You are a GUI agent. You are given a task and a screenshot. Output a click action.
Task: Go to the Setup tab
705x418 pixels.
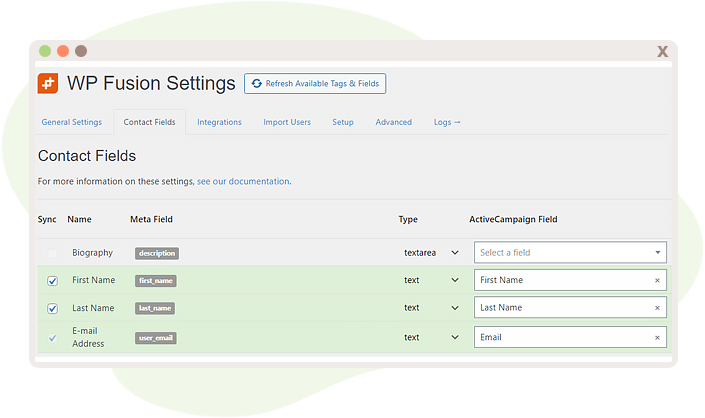point(343,122)
